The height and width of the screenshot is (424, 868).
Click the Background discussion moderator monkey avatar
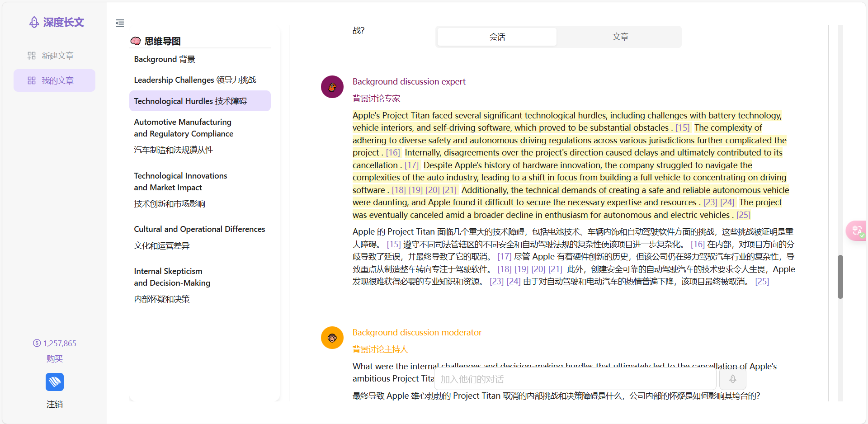pos(332,338)
